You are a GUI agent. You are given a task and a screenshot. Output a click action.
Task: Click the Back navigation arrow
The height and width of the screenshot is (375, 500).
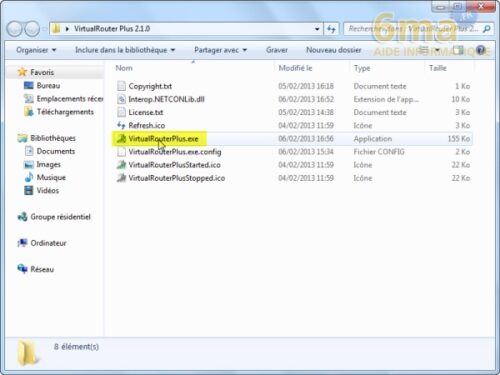click(15, 29)
